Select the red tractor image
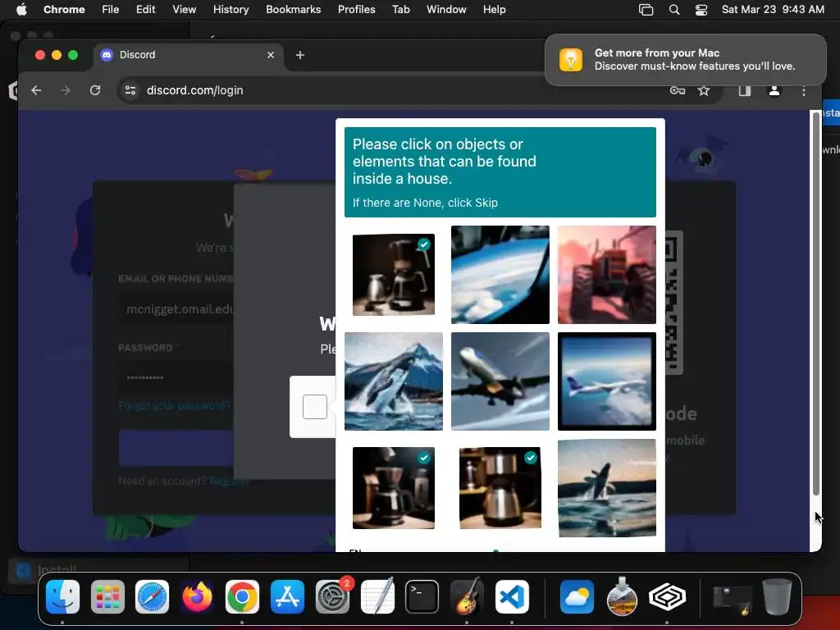 606,275
